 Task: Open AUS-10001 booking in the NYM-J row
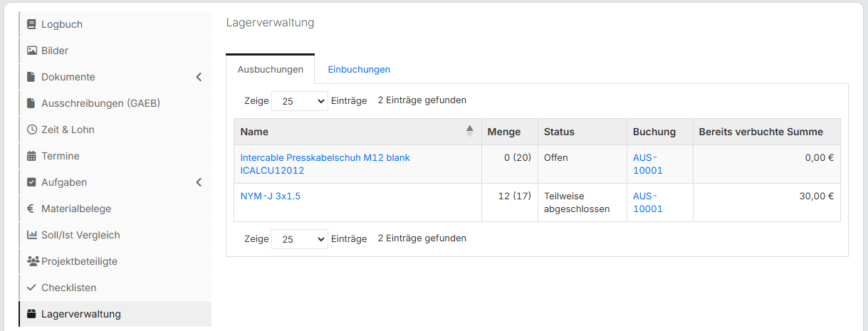click(x=647, y=202)
